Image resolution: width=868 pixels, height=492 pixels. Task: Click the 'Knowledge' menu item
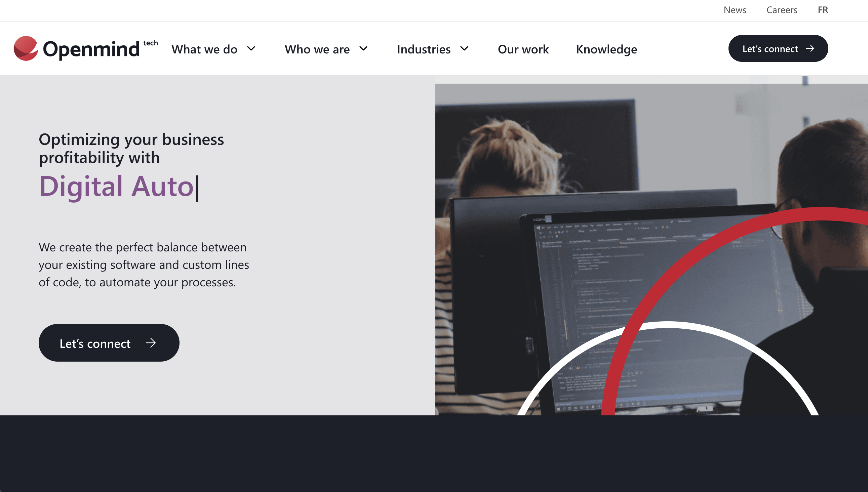point(606,48)
